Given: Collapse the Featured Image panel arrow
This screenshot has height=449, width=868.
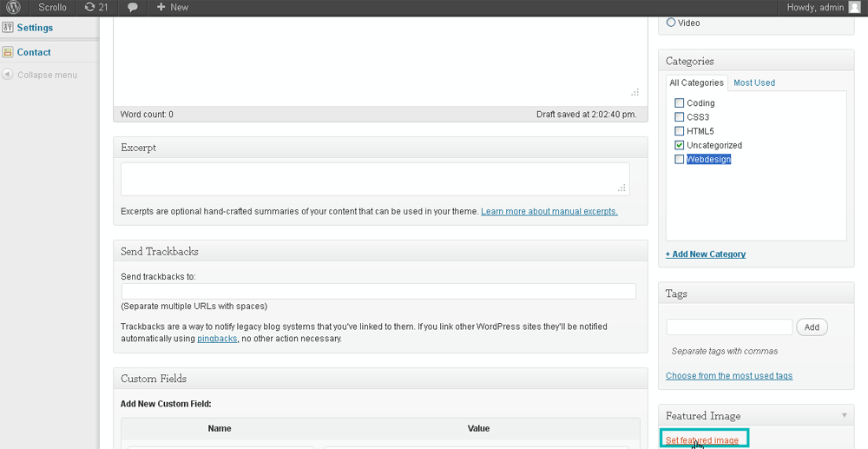Looking at the screenshot, I should [844, 416].
